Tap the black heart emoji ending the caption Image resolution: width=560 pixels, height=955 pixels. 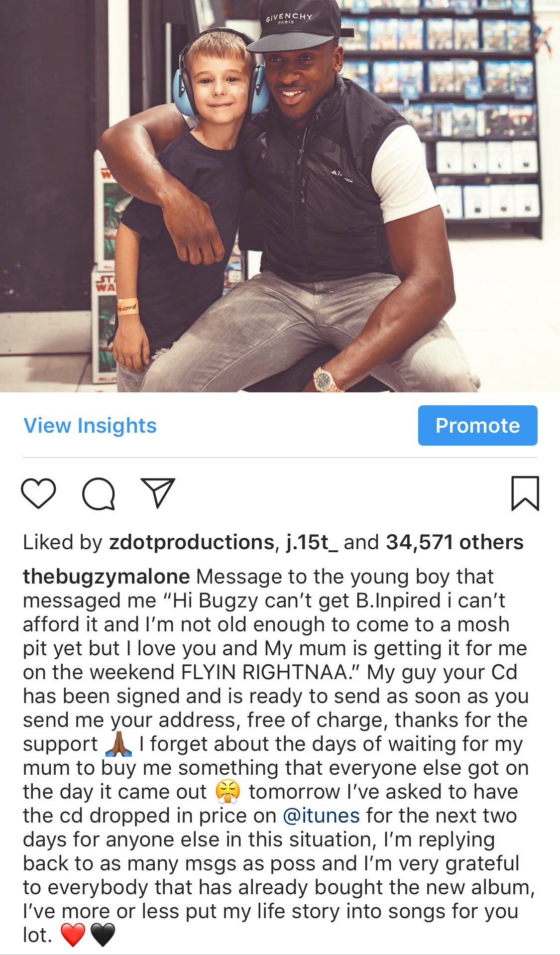103,935
